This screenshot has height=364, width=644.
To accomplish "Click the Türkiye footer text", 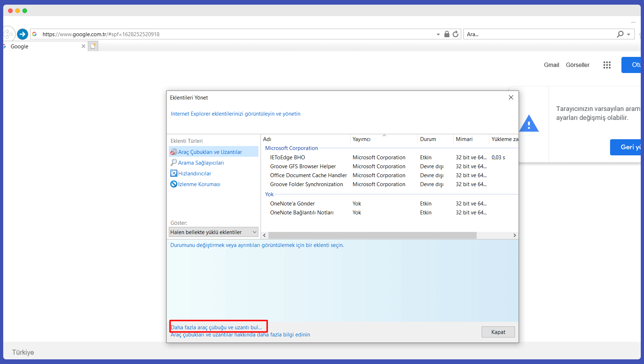I will click(x=23, y=352).
